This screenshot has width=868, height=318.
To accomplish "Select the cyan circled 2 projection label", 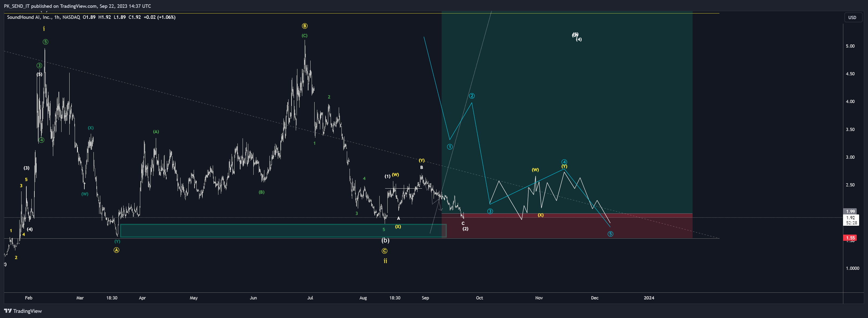I will (472, 96).
